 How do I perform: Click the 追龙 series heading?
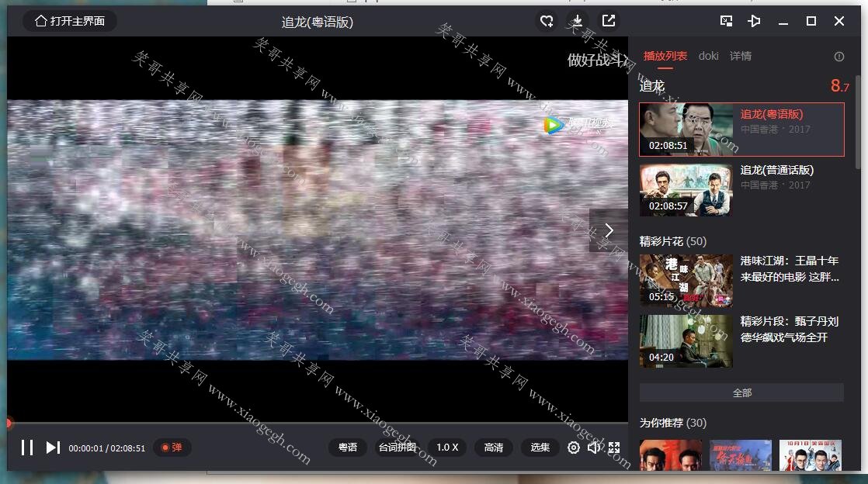coord(652,86)
